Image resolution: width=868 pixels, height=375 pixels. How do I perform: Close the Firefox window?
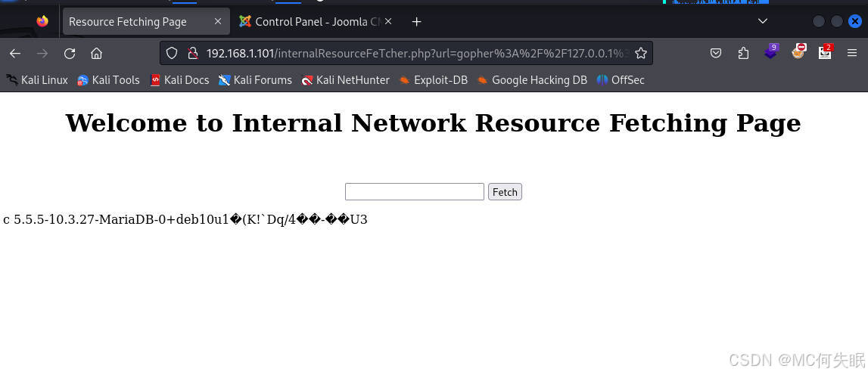pos(855,21)
